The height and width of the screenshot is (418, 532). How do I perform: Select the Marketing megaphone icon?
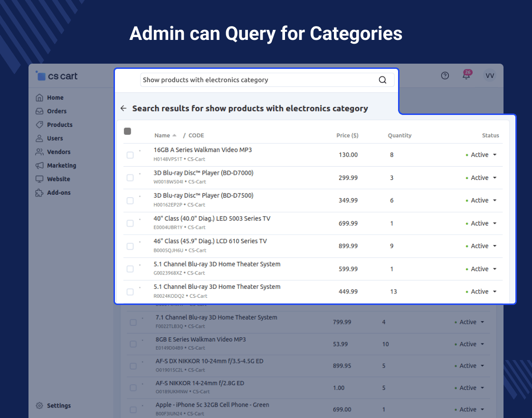click(38, 165)
